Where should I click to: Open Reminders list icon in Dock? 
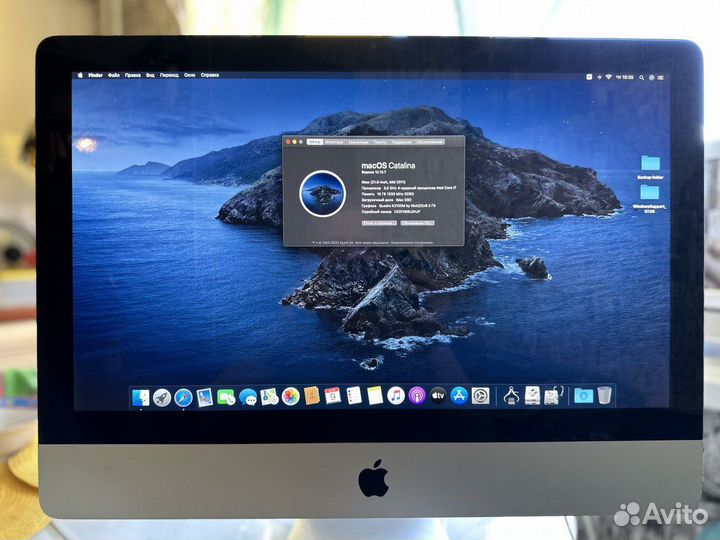pyautogui.click(x=354, y=395)
